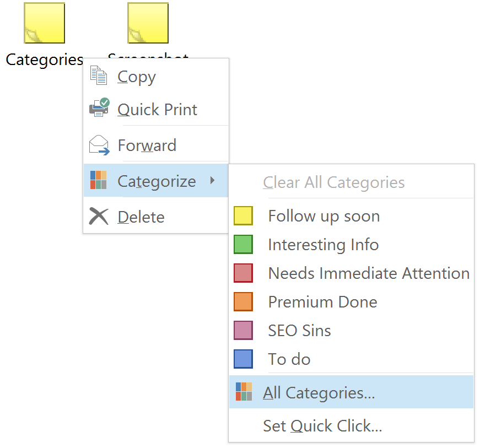Click the Categorize colored squares icon

(98, 180)
